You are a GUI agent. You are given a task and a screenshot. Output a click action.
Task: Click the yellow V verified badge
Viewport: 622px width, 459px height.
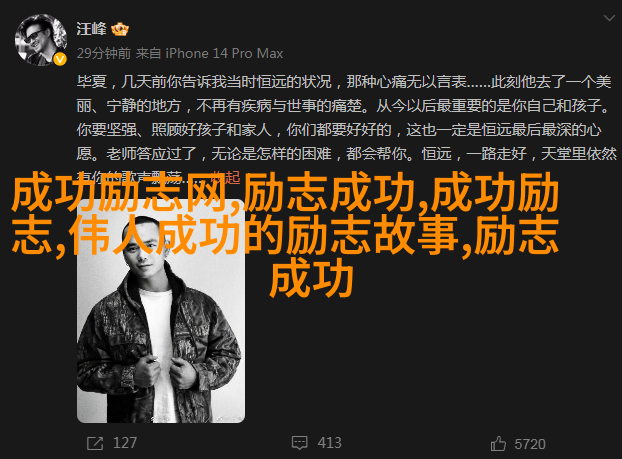click(x=60, y=60)
